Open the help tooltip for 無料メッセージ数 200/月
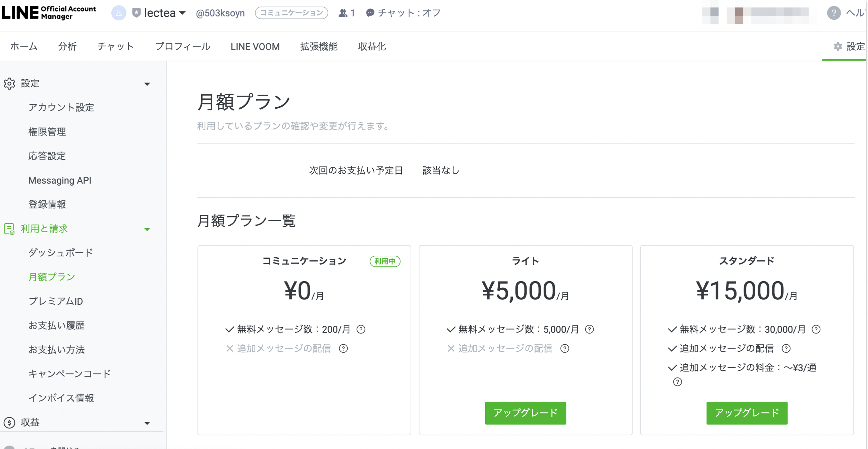Screen dimensions: 868x449 point(361,330)
